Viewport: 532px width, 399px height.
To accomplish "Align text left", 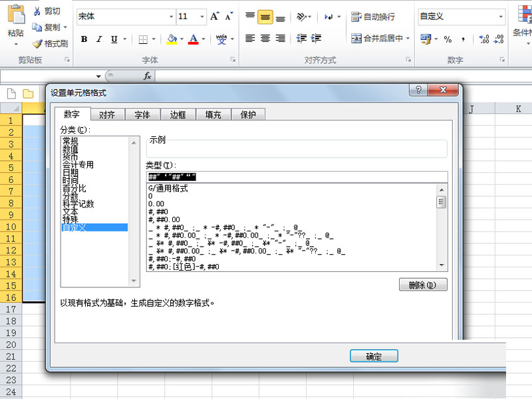I will tap(250, 39).
